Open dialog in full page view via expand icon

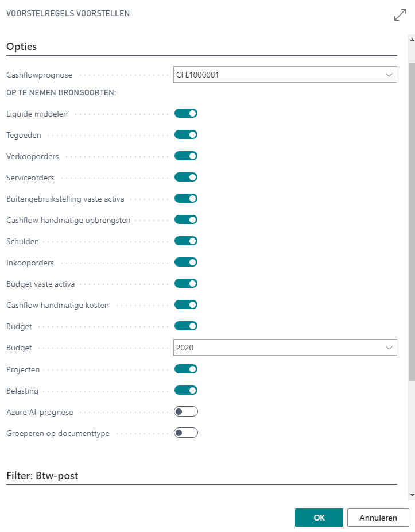[400, 15]
